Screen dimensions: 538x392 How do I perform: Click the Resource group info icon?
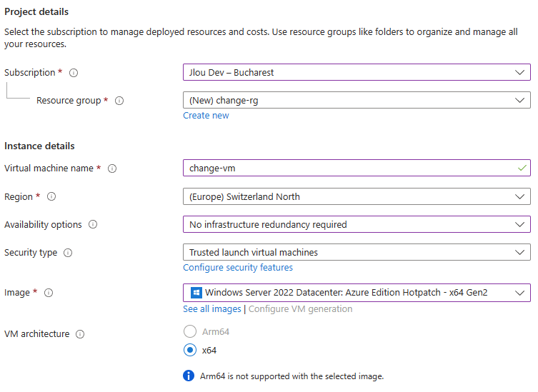click(x=119, y=101)
